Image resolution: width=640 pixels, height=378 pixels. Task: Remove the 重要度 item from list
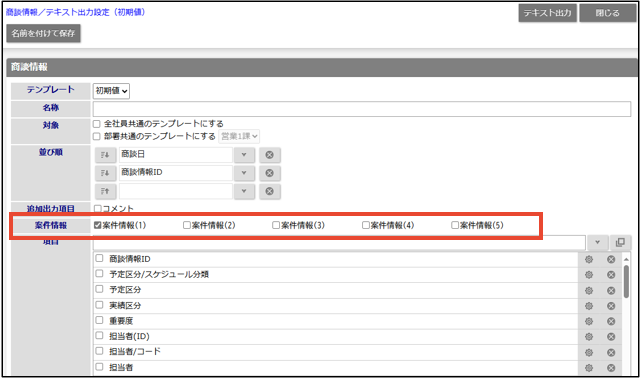tap(611, 321)
